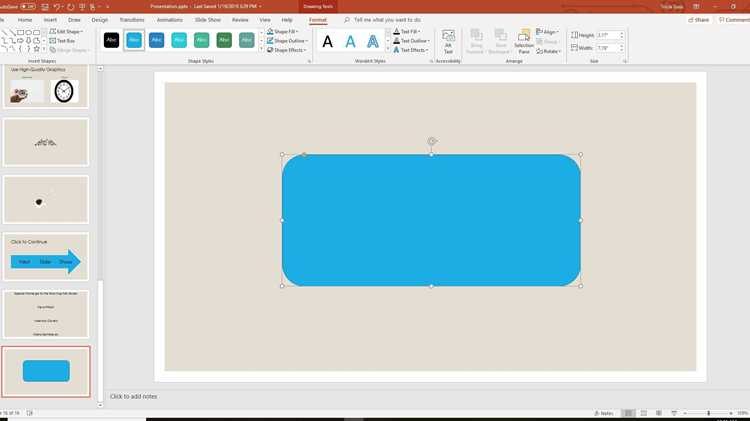Insert a Text Box from the ribbon
750x421 pixels.
click(x=62, y=41)
